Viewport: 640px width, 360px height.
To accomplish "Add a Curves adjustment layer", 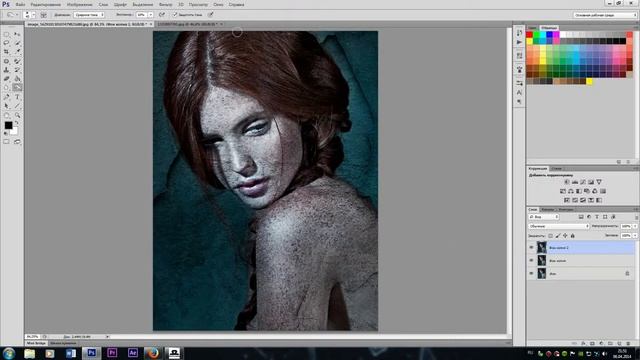I will (583, 182).
